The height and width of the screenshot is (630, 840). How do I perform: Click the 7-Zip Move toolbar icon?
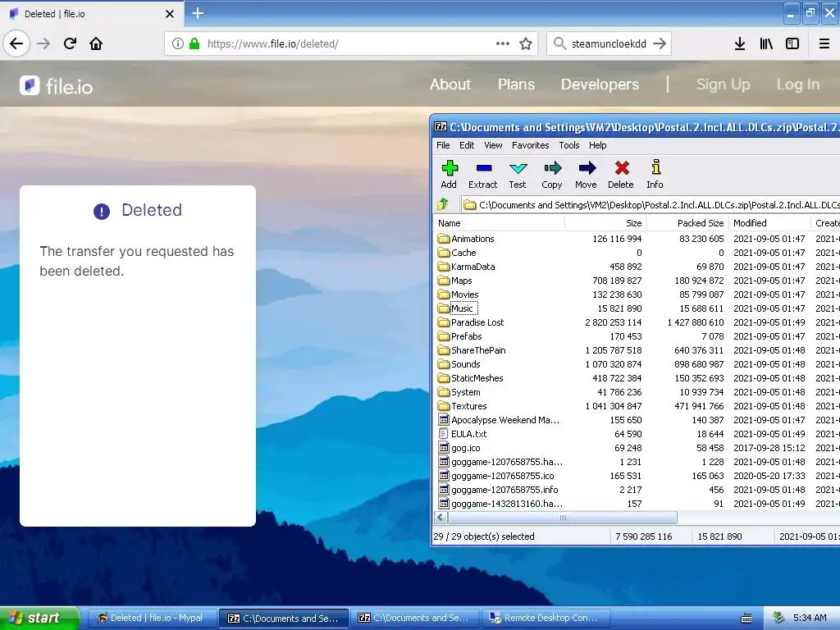pos(586,174)
